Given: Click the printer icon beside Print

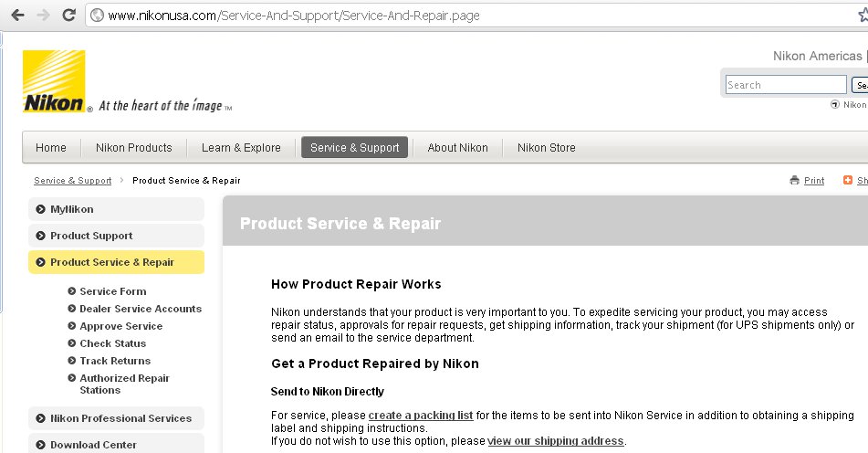Looking at the screenshot, I should (x=795, y=180).
